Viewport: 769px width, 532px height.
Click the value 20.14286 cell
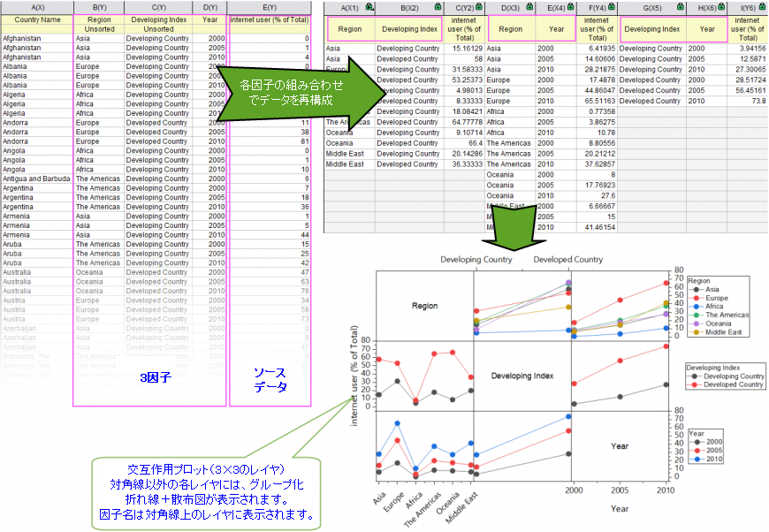pyautogui.click(x=464, y=154)
